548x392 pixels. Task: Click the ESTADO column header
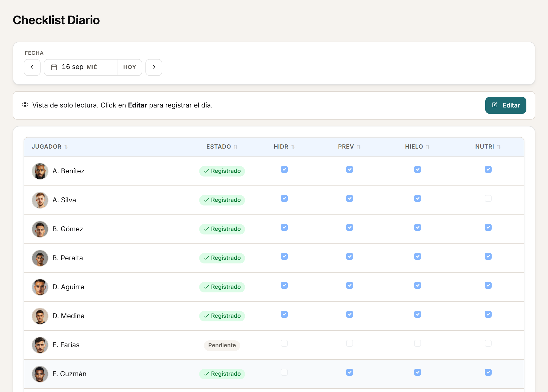219,147
